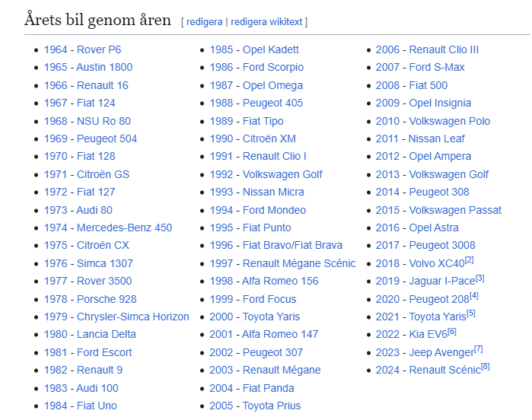
Task: Open 1998 - Alfa Romeo 156
Action: tap(264, 281)
